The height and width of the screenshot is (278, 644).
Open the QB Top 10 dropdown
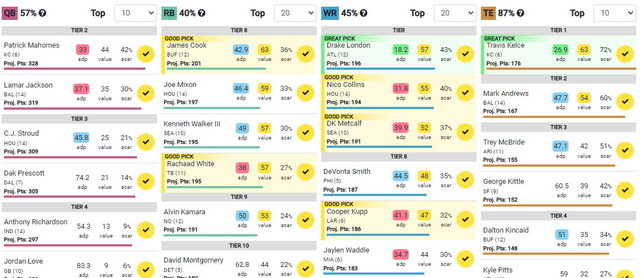coord(135,13)
